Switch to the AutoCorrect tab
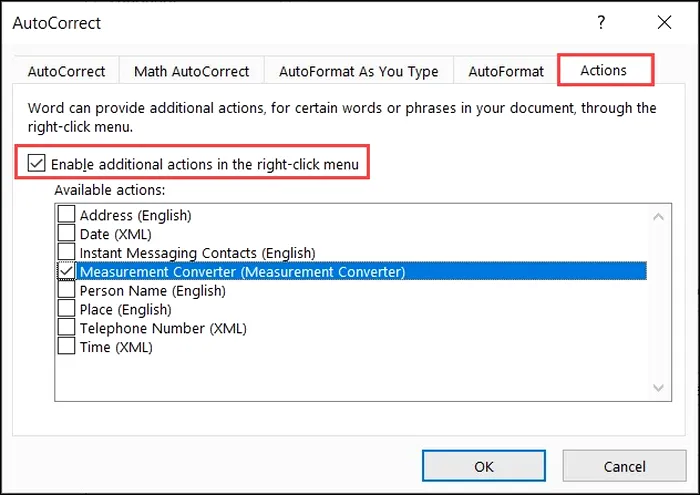Viewport: 700px width, 495px height. coord(66,72)
